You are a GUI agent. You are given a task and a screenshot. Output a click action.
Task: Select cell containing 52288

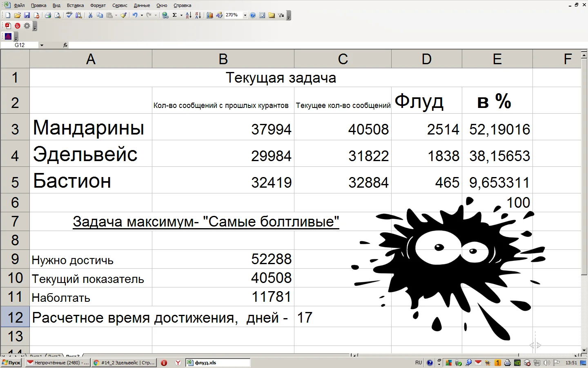point(223,259)
